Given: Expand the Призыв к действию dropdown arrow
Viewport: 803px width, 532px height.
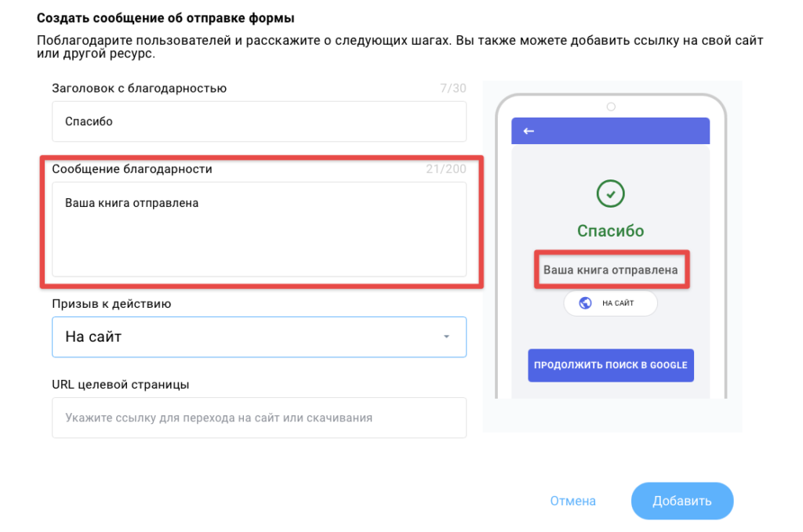Looking at the screenshot, I should tap(446, 337).
